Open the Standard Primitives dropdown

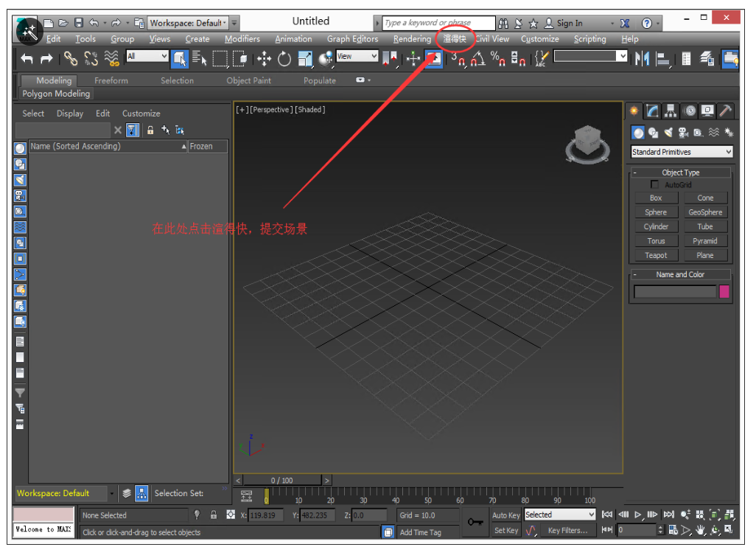coord(682,152)
